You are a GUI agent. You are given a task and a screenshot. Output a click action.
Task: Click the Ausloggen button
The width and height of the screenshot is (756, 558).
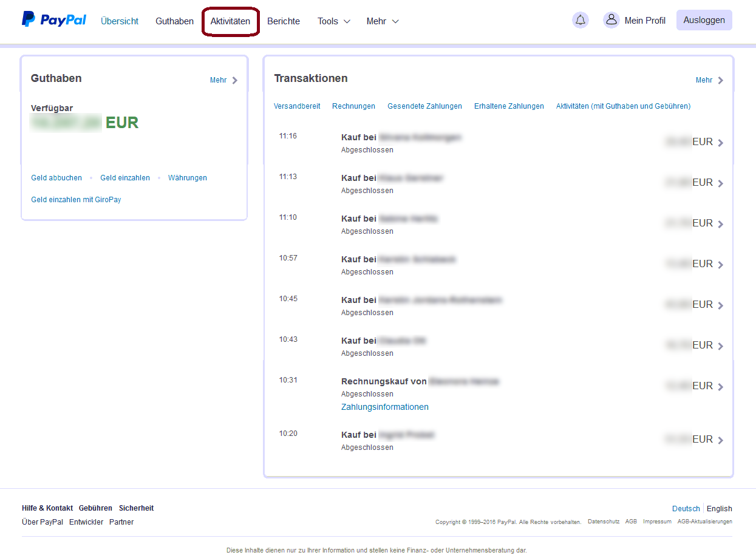704,20
